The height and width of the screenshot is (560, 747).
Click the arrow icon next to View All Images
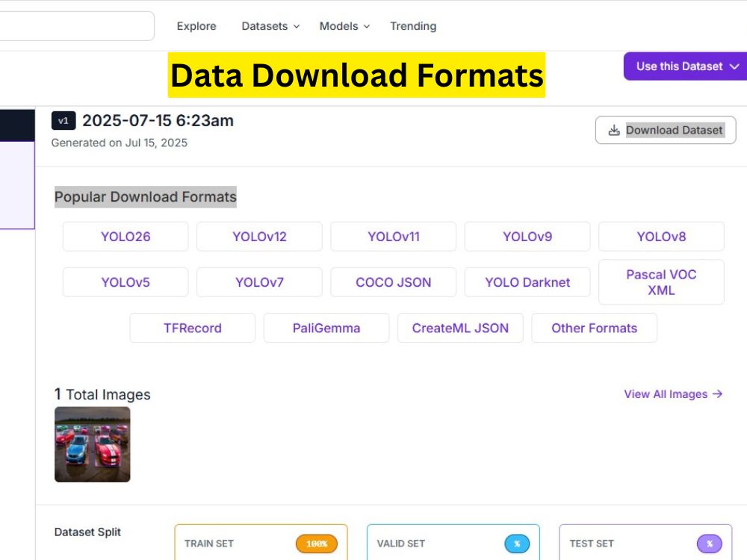click(x=717, y=393)
